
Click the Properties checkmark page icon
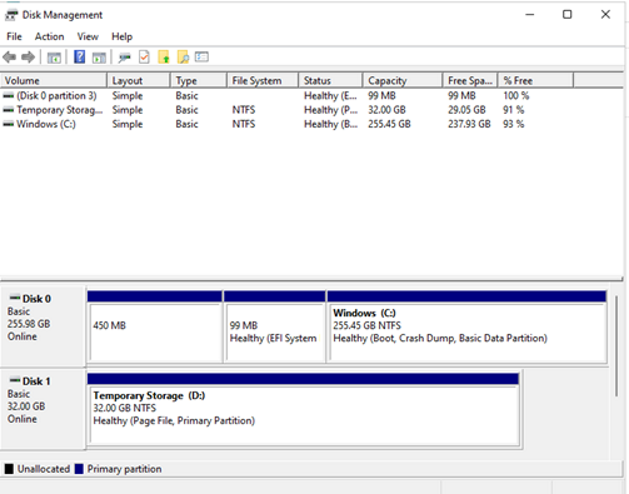[x=144, y=57]
